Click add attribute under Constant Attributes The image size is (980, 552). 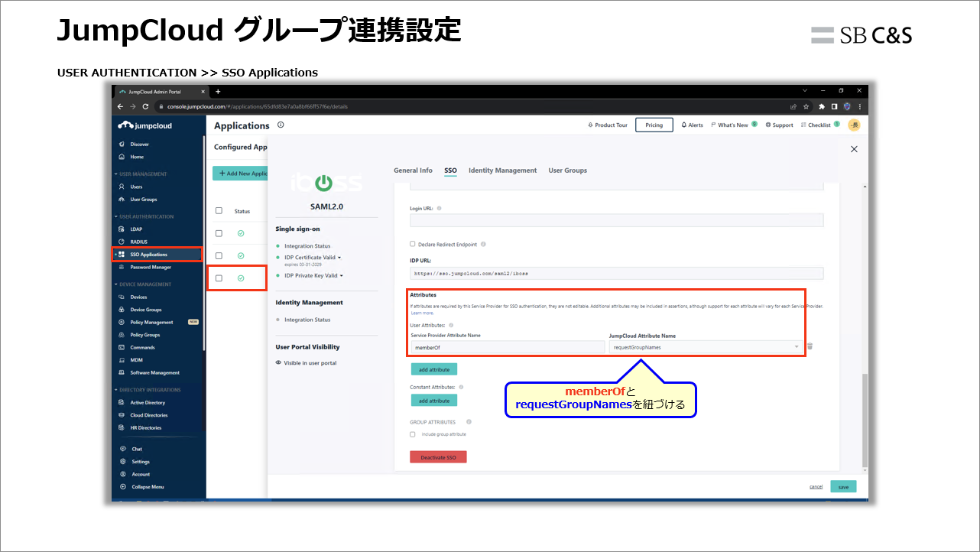point(433,401)
